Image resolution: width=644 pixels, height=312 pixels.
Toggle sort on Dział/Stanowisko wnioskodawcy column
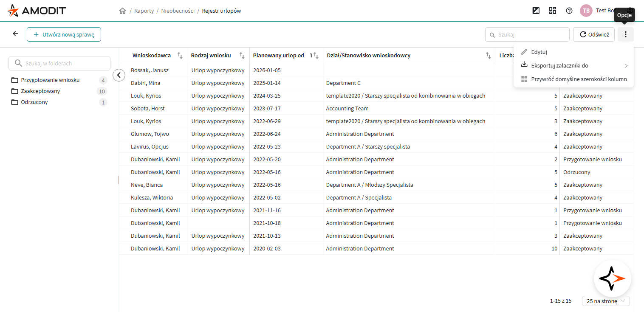click(x=489, y=55)
